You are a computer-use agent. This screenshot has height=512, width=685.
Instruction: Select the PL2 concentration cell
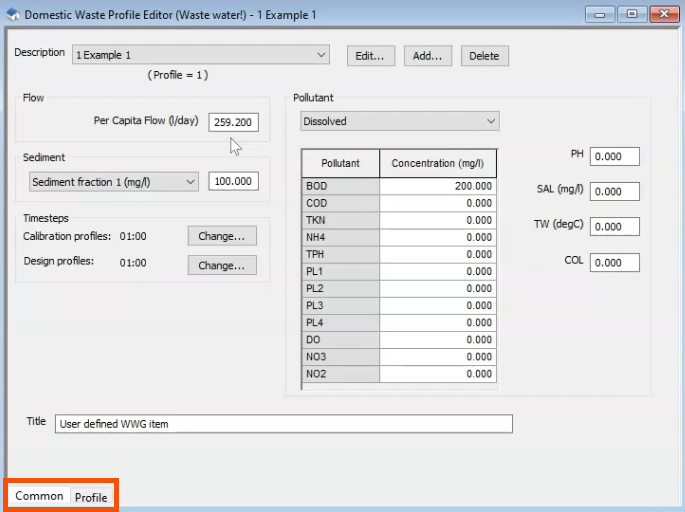tap(438, 288)
